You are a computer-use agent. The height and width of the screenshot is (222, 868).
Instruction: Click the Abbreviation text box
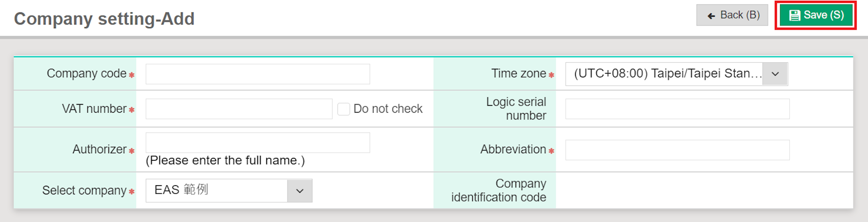point(677,150)
